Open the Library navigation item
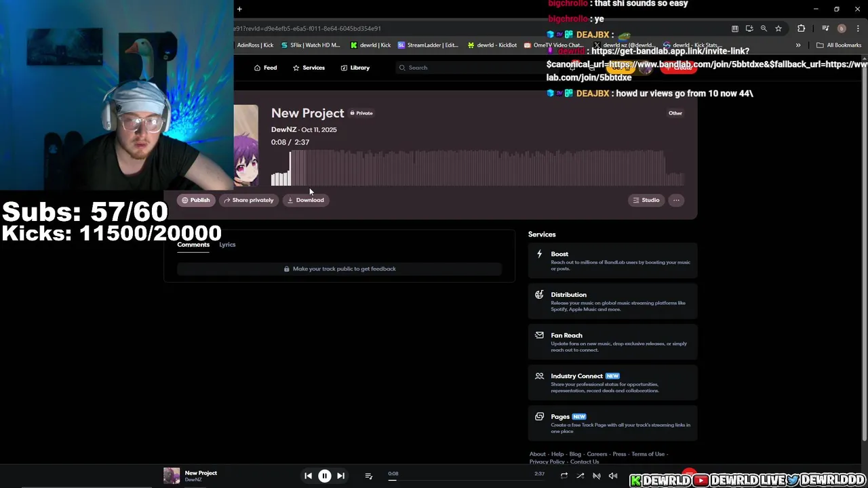This screenshot has height=488, width=868. [355, 68]
